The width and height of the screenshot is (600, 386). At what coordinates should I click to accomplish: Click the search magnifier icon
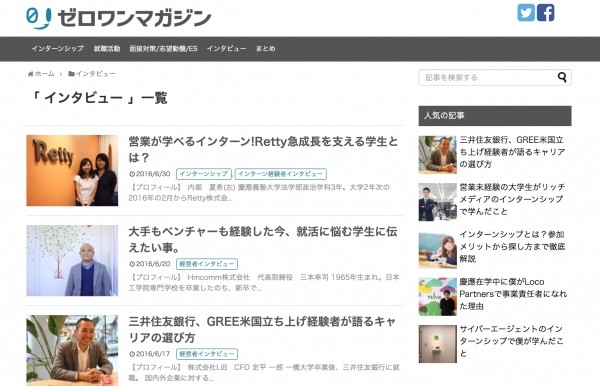tap(562, 77)
